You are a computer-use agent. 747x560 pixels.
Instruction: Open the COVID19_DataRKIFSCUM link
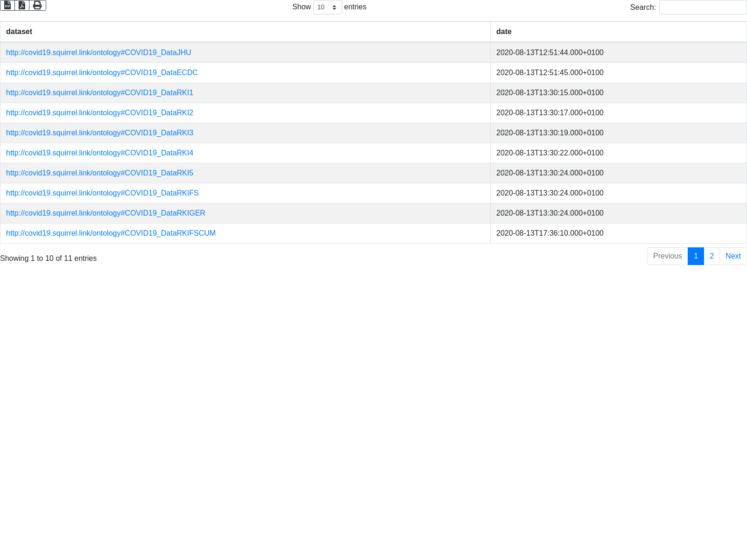click(x=111, y=233)
